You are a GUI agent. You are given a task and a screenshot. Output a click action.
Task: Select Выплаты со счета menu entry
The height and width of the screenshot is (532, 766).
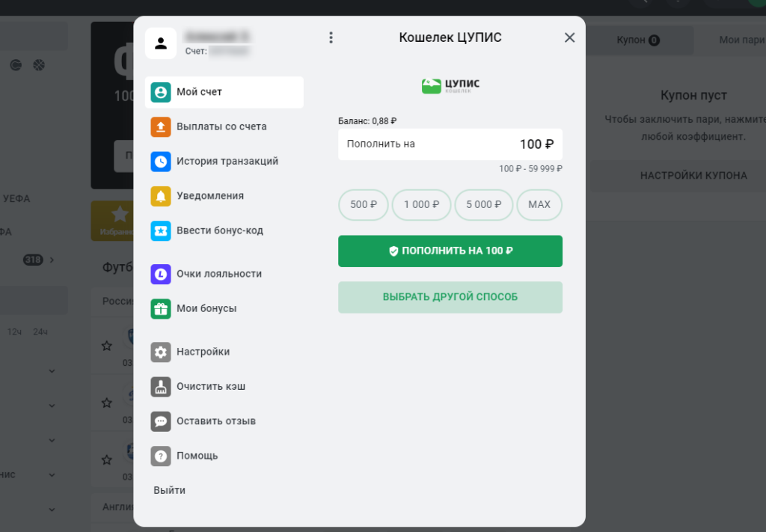point(224,127)
